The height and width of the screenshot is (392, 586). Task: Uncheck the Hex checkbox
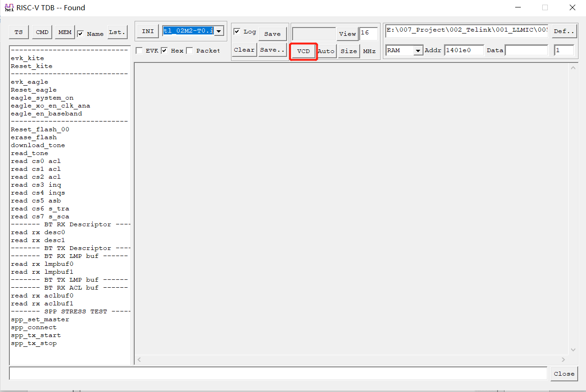pyautogui.click(x=164, y=51)
